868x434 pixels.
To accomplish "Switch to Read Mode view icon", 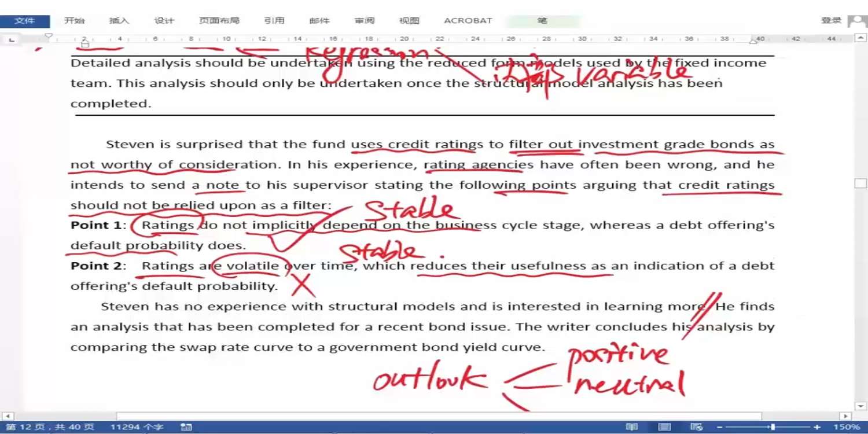I will (632, 427).
